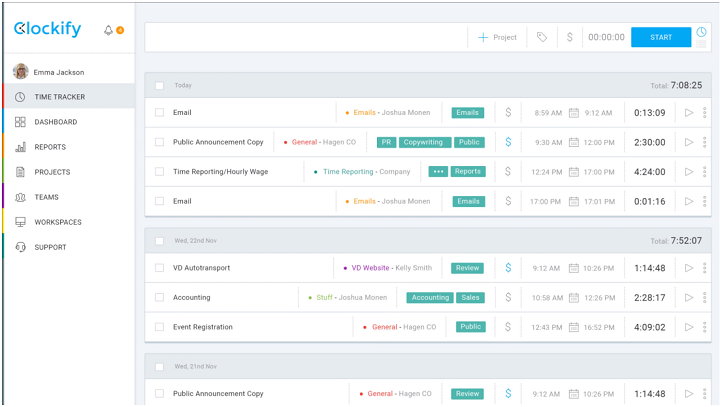The width and height of the screenshot is (720, 407).
Task: Go to Time Tracker in sidebar
Action: [69, 96]
